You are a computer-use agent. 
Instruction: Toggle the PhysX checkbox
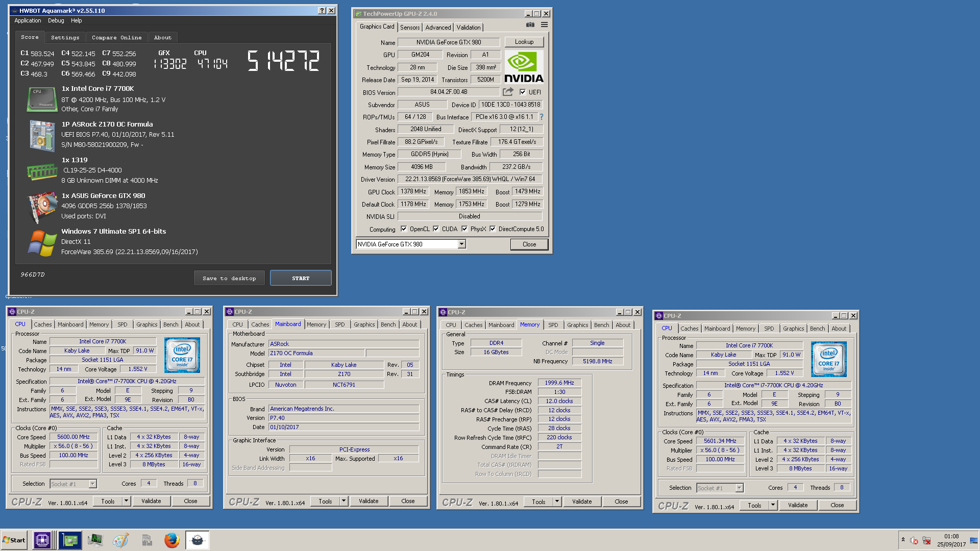[x=464, y=229]
